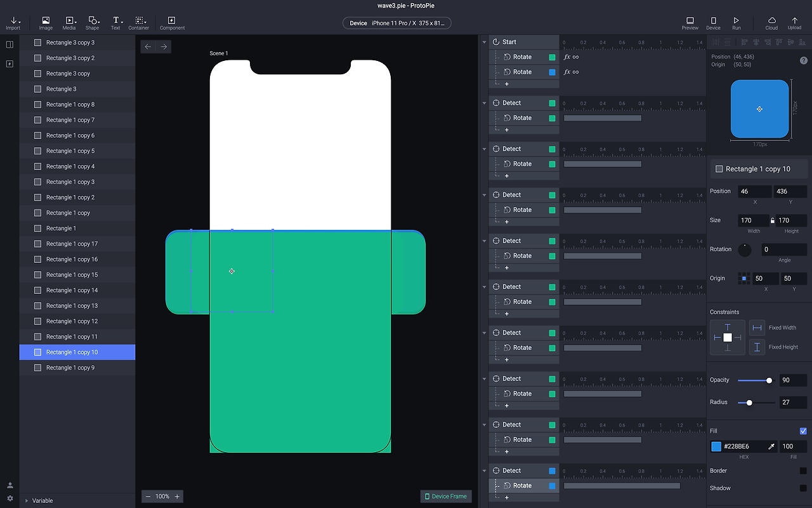Open the Device size dropdown
Image resolution: width=812 pixels, height=508 pixels.
pos(396,23)
